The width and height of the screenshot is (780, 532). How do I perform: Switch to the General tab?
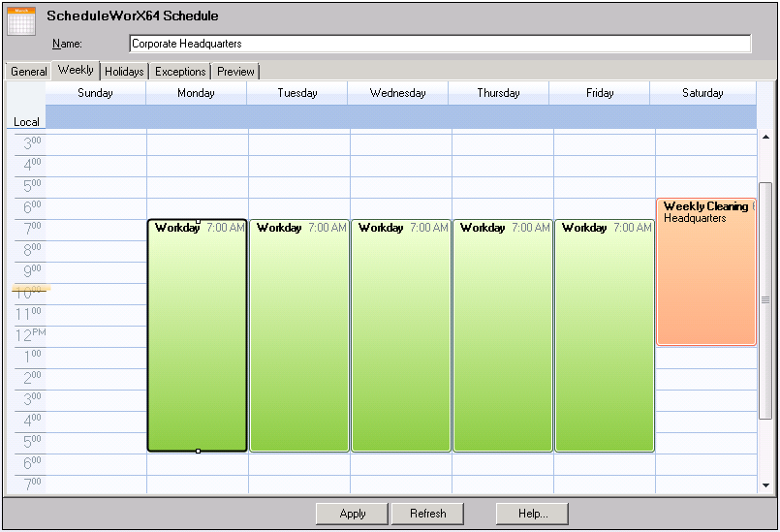[28, 72]
